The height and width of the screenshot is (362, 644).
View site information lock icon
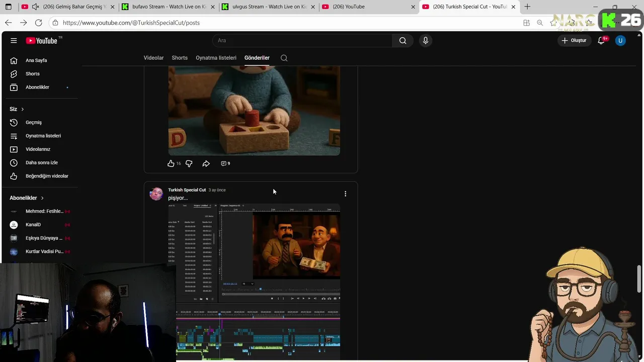coord(55,23)
